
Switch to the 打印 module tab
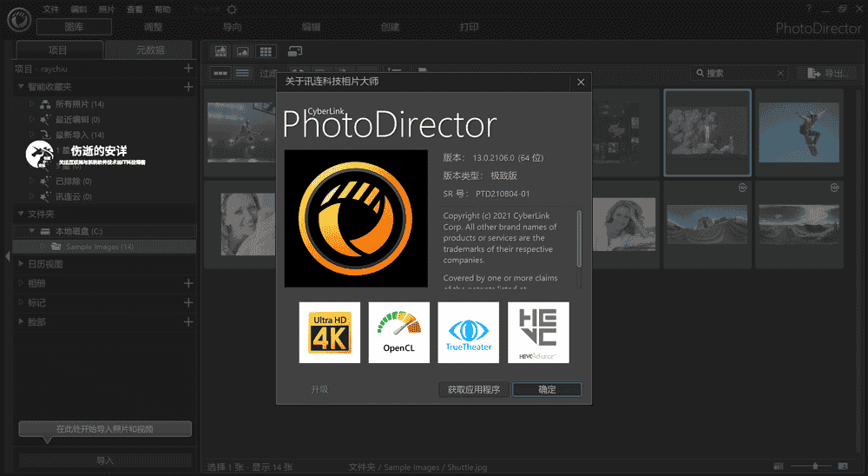click(x=470, y=27)
